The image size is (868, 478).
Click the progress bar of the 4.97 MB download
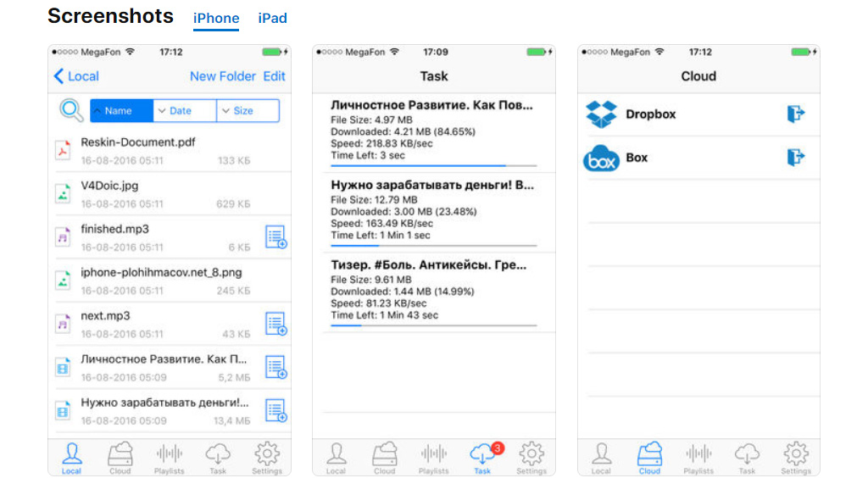point(433,166)
